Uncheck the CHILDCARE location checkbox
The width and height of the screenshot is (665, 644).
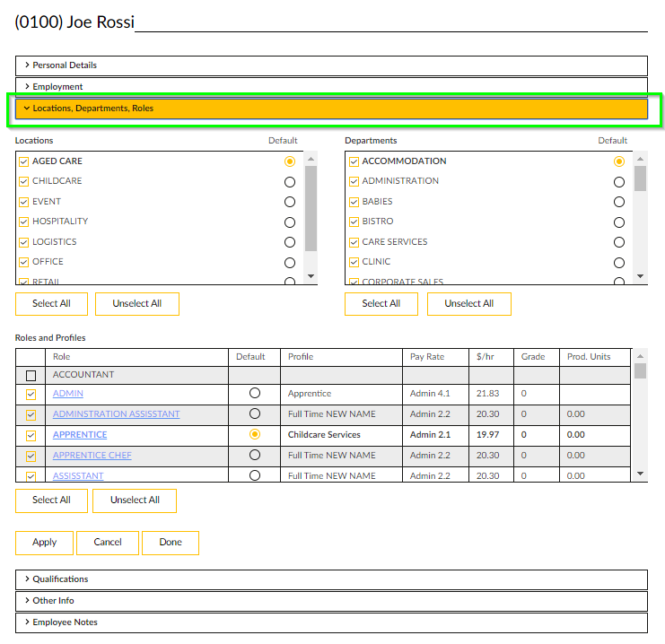click(24, 181)
